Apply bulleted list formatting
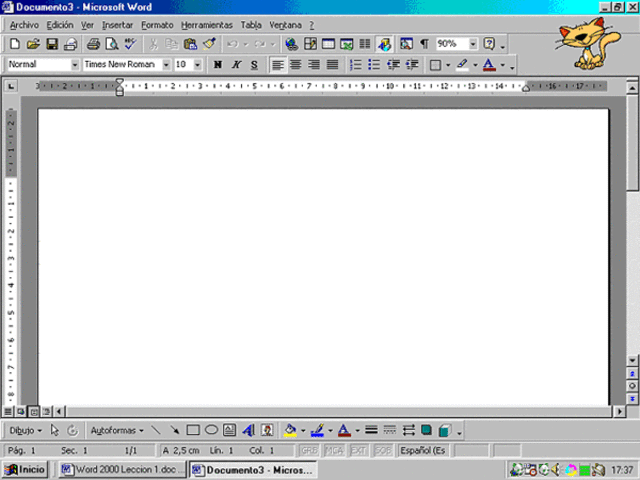The height and width of the screenshot is (480, 640). click(x=374, y=64)
